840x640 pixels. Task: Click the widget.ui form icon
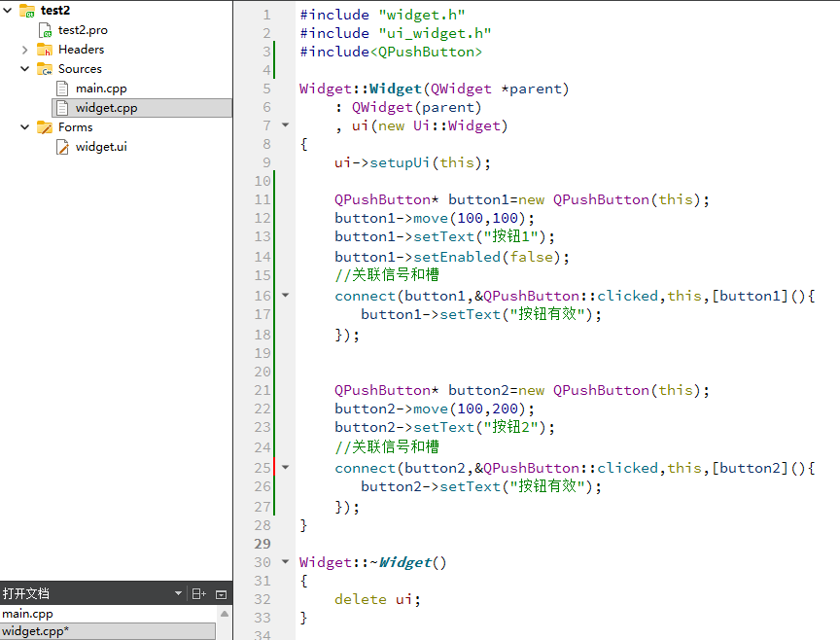[62, 147]
